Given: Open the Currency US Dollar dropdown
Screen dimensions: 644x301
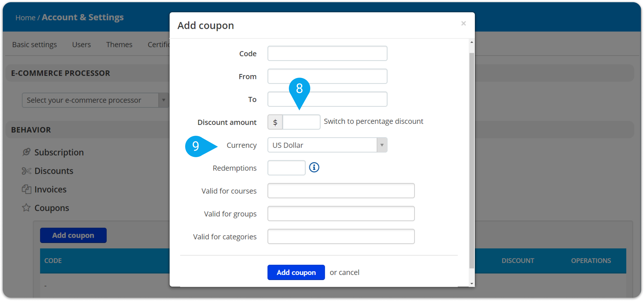Looking at the screenshot, I should pos(327,145).
